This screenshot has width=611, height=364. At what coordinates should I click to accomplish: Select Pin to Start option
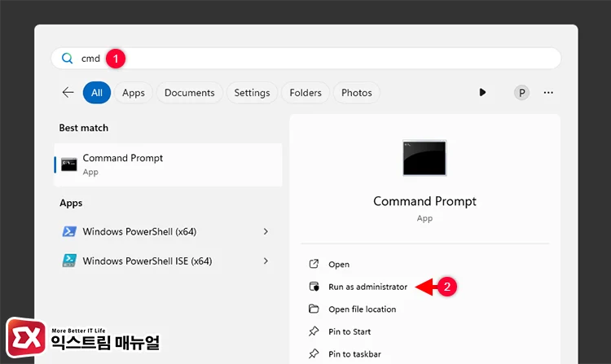349,331
